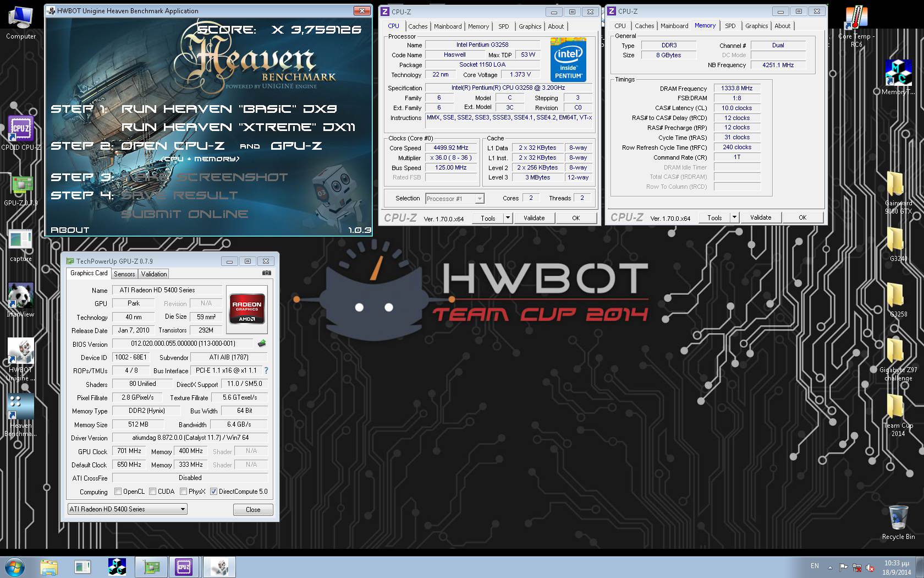
Task: Click Run Heaven "Xtreme" DX11
Action: [238, 127]
